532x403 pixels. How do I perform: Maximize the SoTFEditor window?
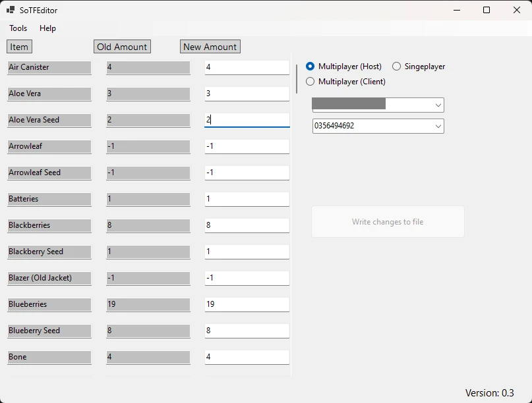click(487, 10)
